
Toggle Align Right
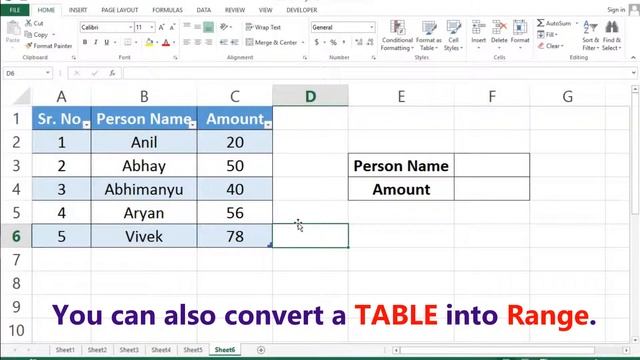(209, 42)
